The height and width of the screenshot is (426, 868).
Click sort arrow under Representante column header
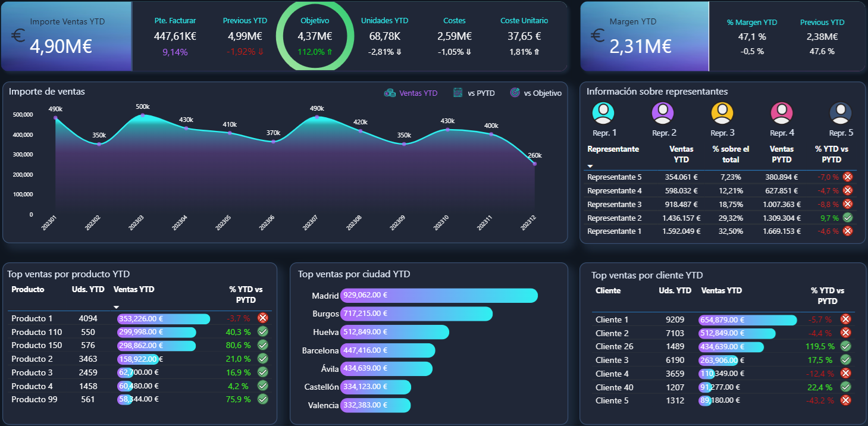click(x=591, y=167)
